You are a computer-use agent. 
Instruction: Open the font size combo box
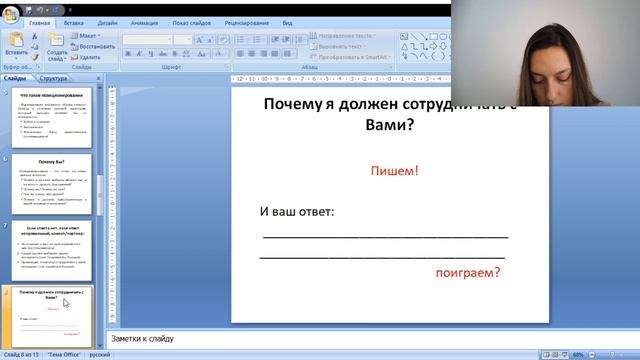182,40
